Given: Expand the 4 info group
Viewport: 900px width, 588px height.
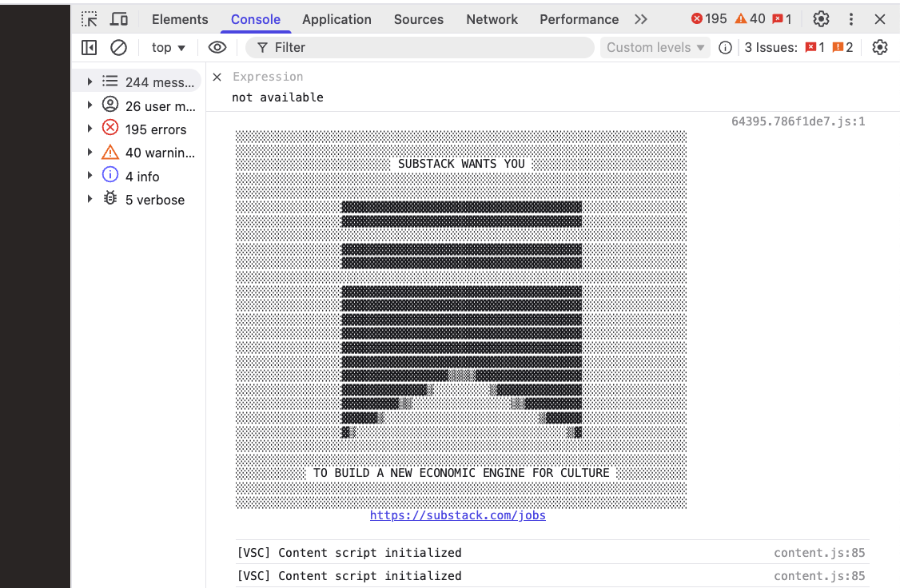Looking at the screenshot, I should [90, 176].
